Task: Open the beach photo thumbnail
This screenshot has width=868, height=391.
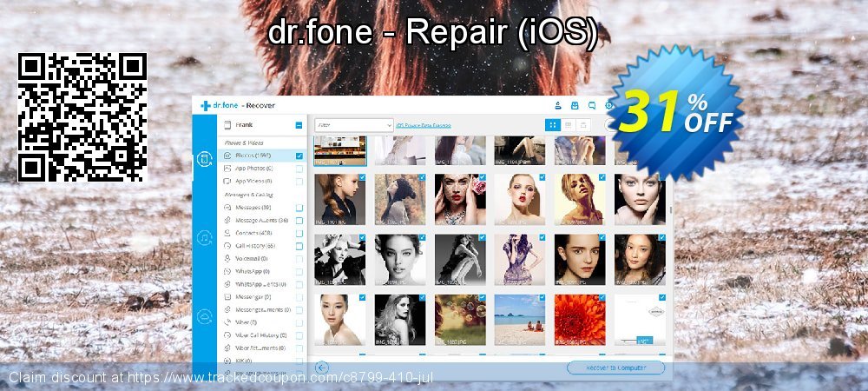Action: (519, 320)
